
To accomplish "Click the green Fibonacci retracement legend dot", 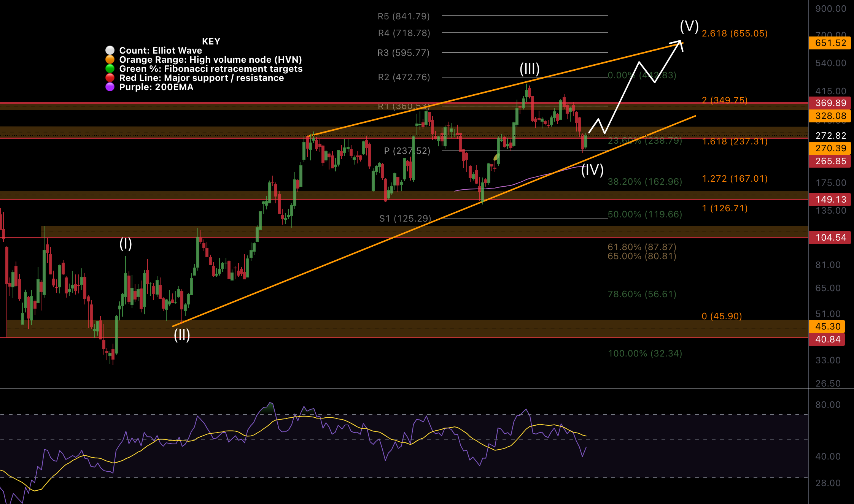I will [110, 68].
